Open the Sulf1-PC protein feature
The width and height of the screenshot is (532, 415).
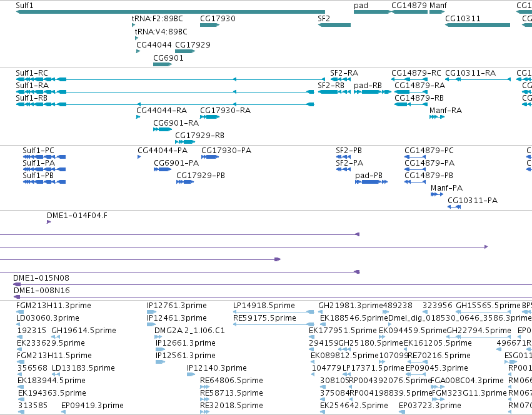click(44, 157)
